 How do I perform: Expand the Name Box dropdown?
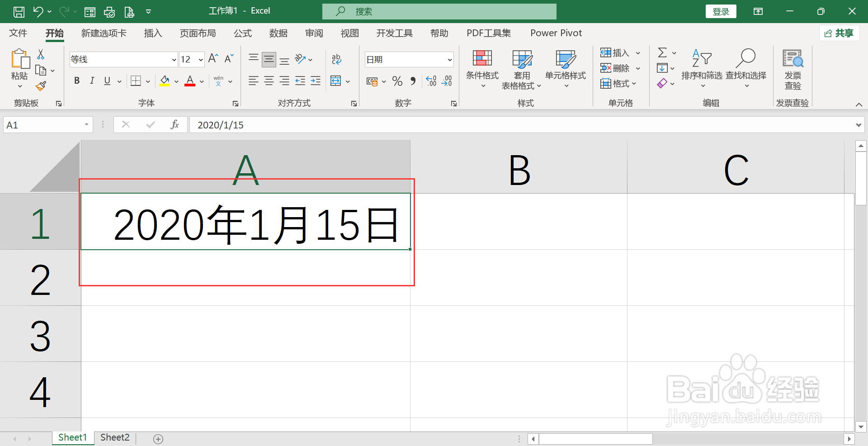[86, 125]
